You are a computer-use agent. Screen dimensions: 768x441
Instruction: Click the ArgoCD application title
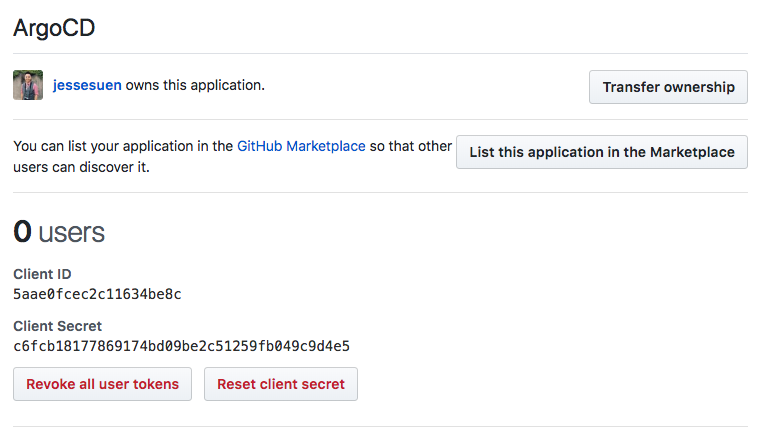(53, 27)
